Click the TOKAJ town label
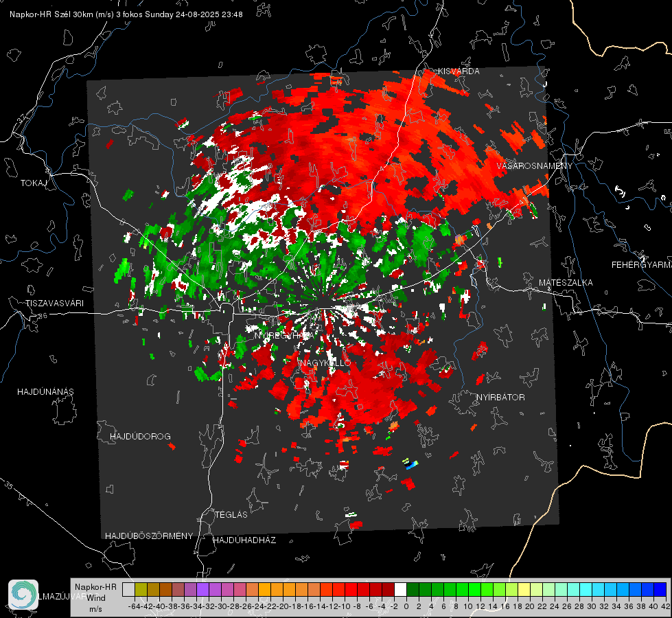The width and height of the screenshot is (672, 618). [x=34, y=183]
